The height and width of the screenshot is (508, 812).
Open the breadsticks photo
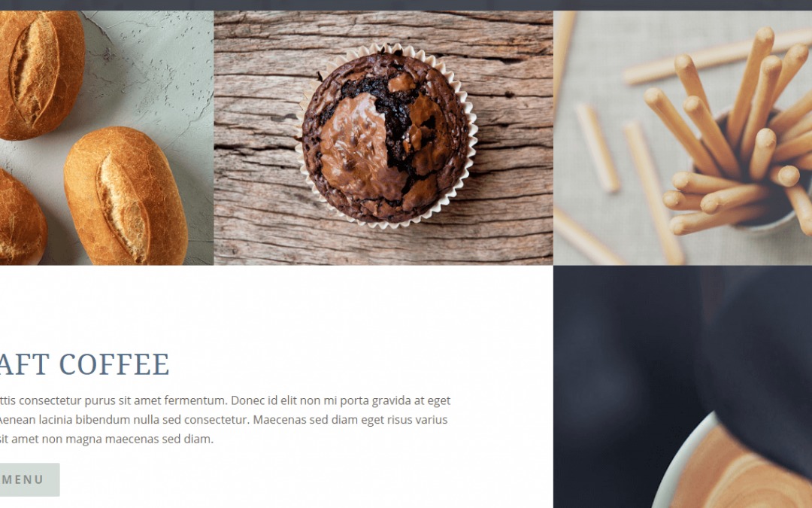pos(683,138)
